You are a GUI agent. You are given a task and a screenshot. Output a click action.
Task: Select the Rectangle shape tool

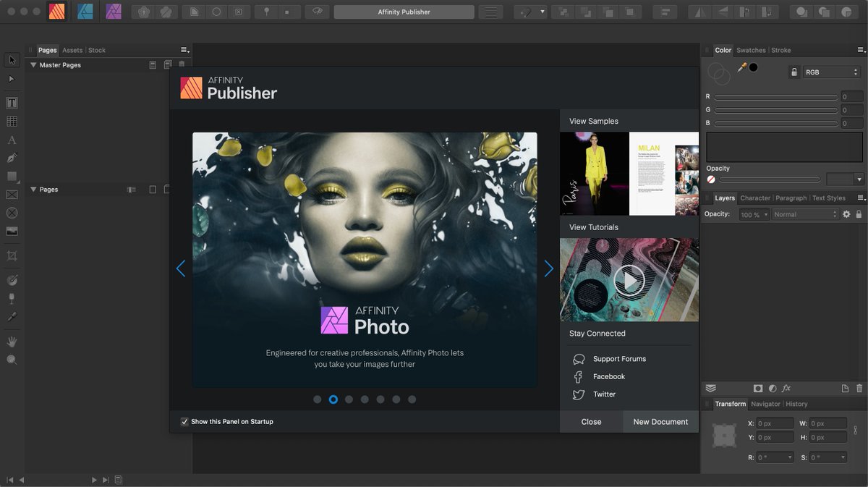pos(12,177)
